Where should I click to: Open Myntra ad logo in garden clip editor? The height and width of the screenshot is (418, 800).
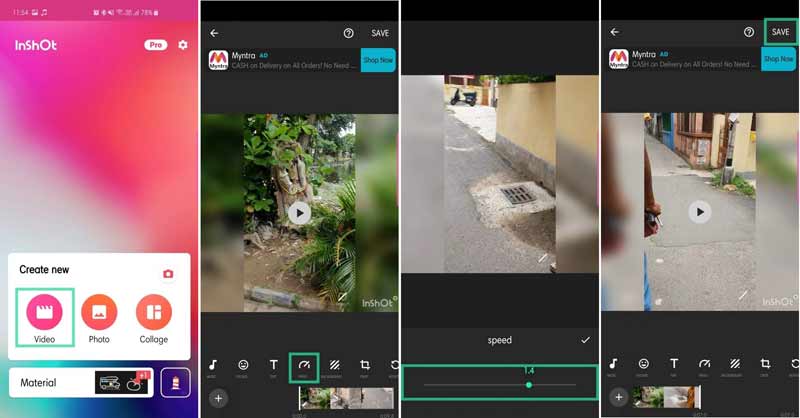pyautogui.click(x=218, y=60)
